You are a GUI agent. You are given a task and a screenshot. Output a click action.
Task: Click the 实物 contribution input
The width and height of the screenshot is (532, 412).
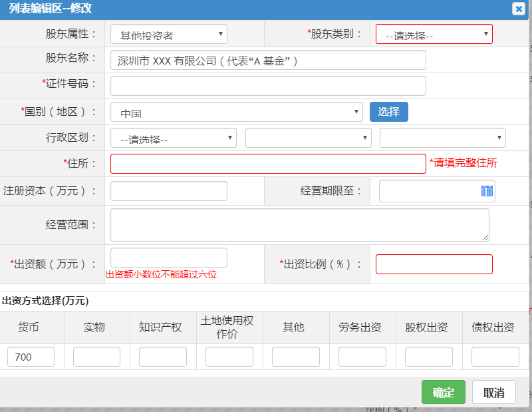96,357
